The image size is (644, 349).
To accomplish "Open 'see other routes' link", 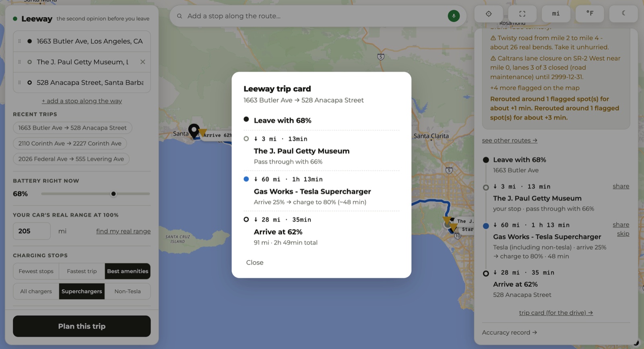I will pos(510,140).
